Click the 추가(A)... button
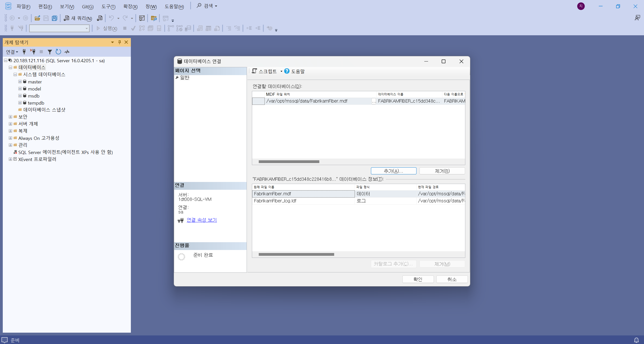 [393, 171]
